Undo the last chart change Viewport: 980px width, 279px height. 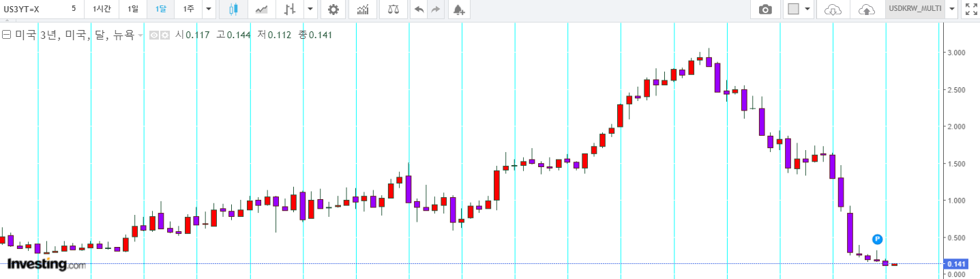tap(419, 10)
